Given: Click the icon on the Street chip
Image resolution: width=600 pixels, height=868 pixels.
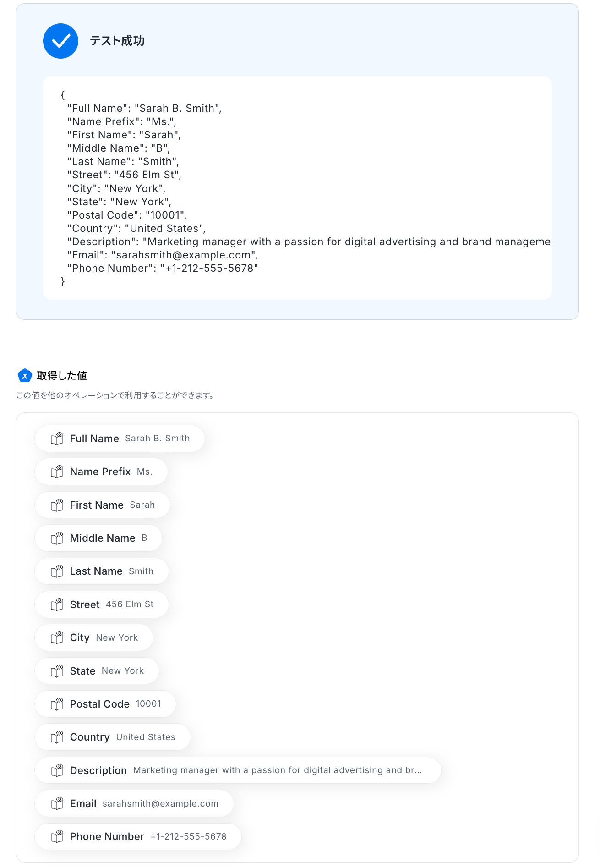Looking at the screenshot, I should (x=57, y=604).
